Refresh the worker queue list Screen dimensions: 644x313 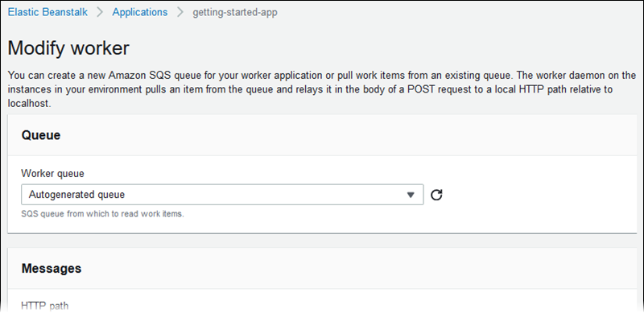[x=436, y=195]
